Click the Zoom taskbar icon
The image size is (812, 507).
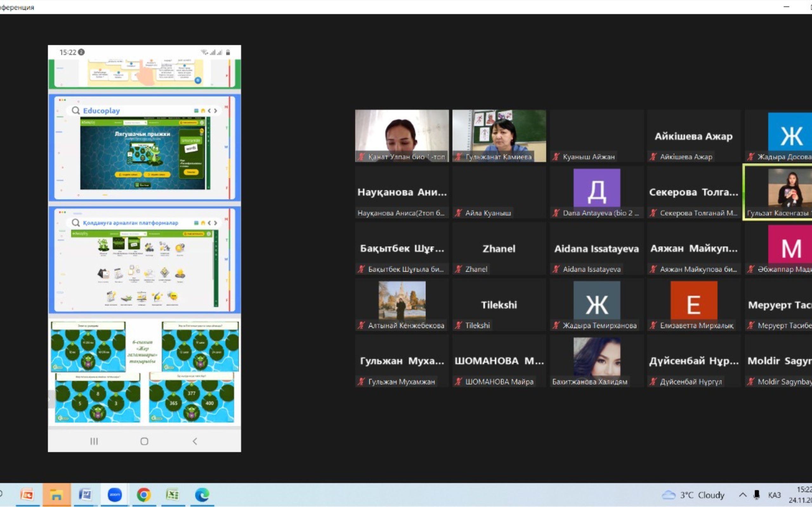coord(115,495)
